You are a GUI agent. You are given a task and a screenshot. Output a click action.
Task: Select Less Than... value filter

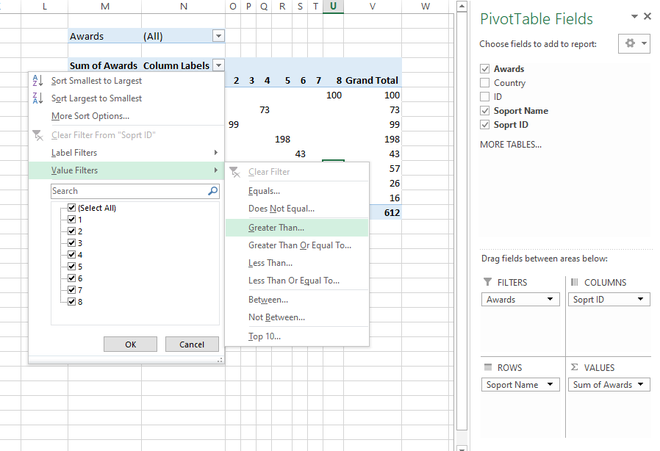(297, 263)
